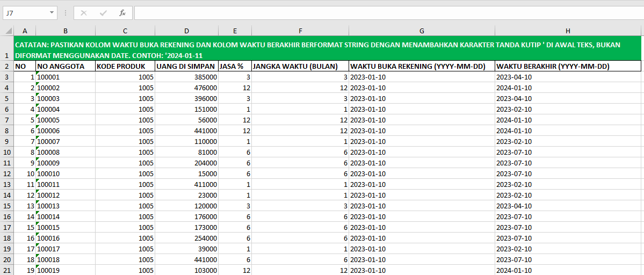Click into the formula bar input

[x=389, y=13]
